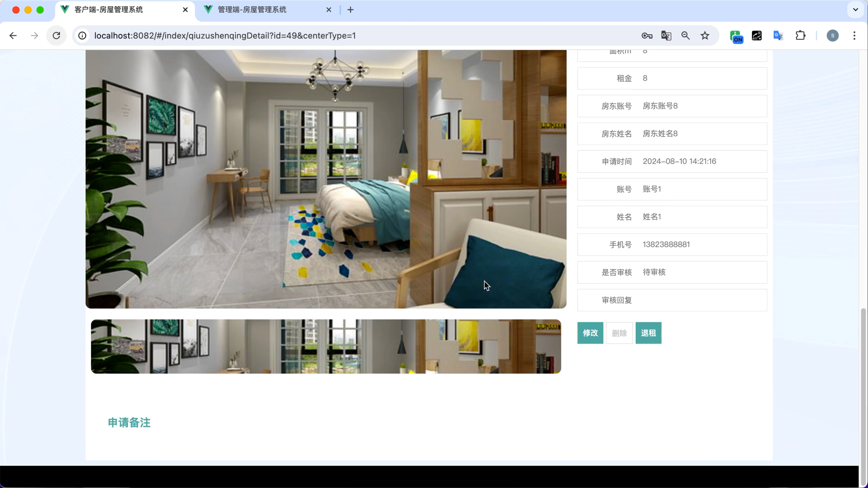The image size is (868, 488).
Task: Open the extensions puzzle piece menu
Action: tap(800, 36)
